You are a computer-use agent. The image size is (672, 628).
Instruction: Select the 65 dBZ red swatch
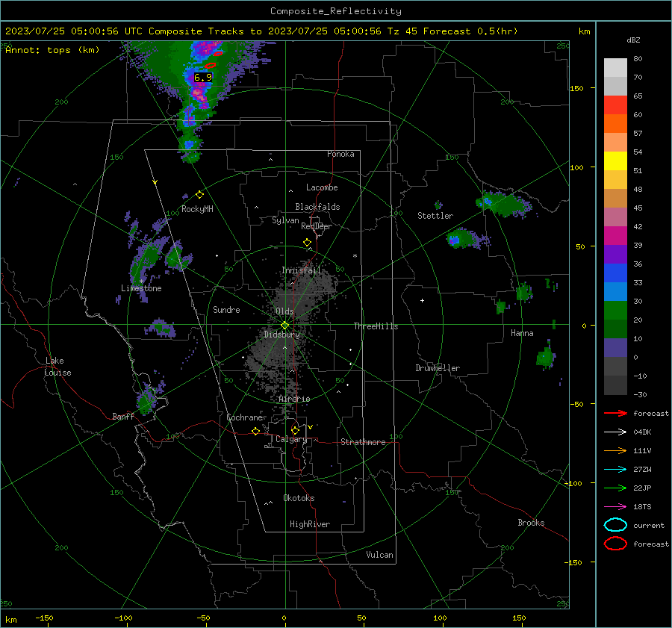pos(615,105)
